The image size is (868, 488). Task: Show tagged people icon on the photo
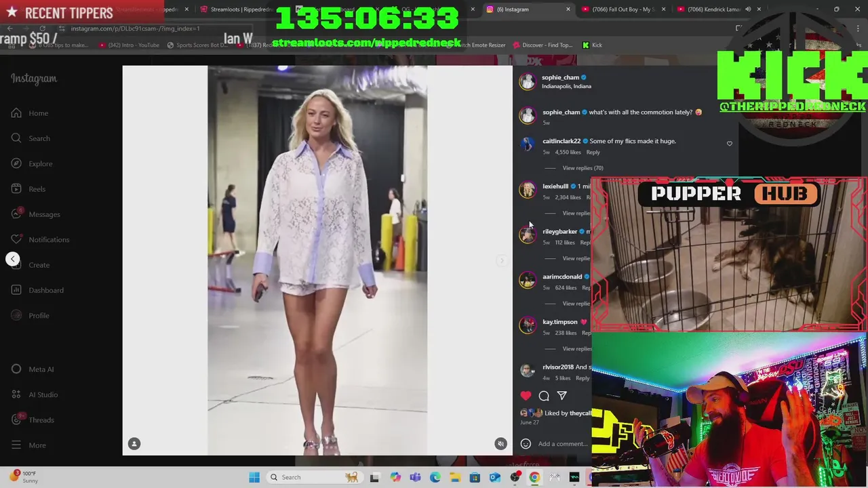(134, 444)
